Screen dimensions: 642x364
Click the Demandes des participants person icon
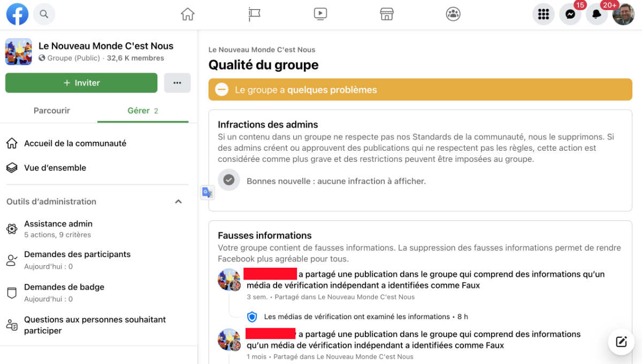12,260
